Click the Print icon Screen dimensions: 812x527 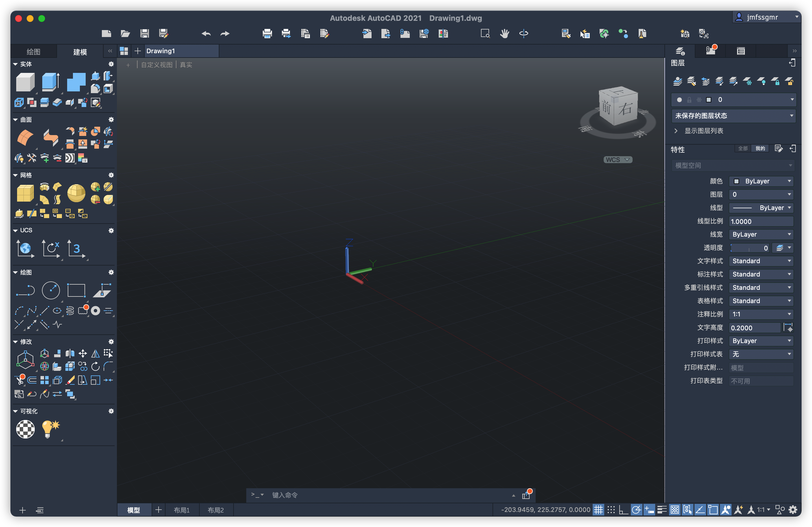point(267,34)
